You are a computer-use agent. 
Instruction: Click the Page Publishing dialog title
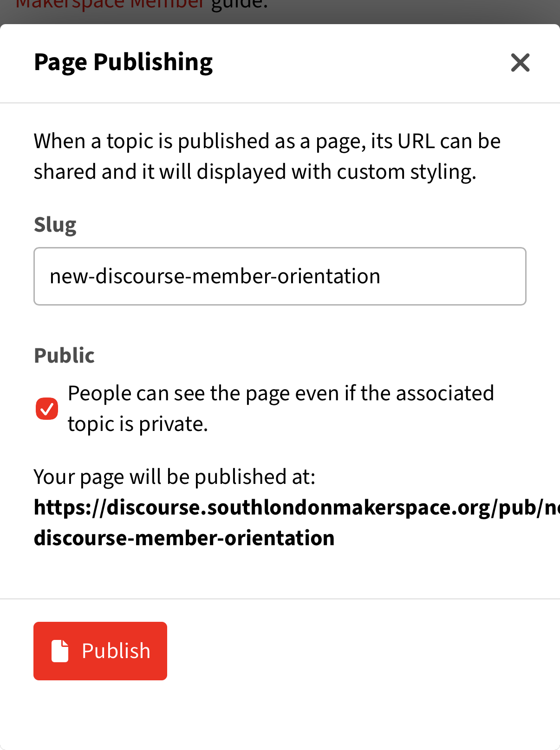click(x=123, y=62)
